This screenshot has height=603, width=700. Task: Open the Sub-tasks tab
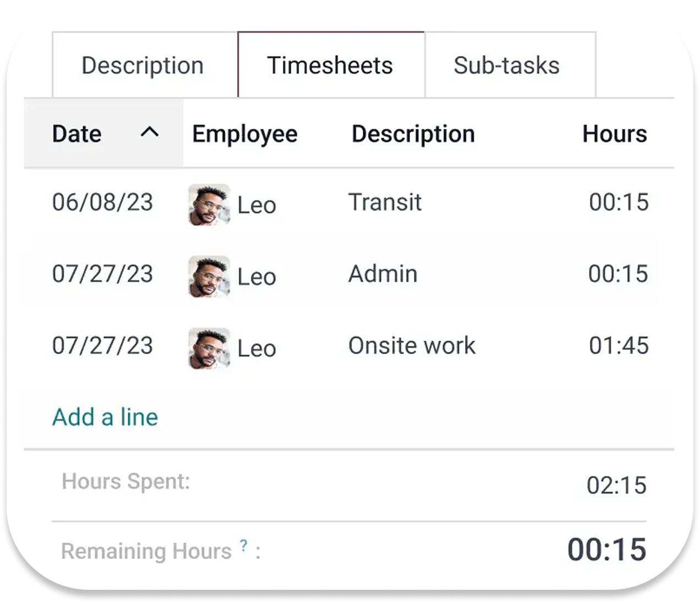(507, 66)
